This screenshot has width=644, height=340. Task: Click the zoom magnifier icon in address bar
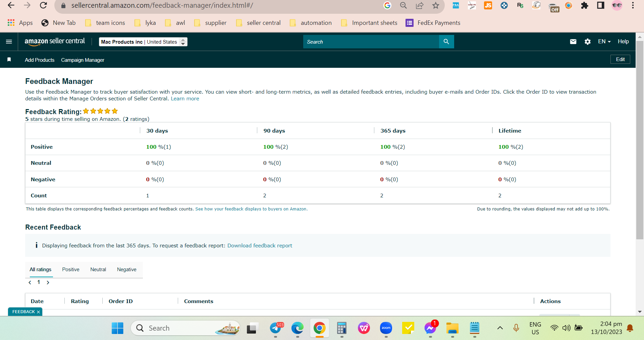[x=403, y=5]
